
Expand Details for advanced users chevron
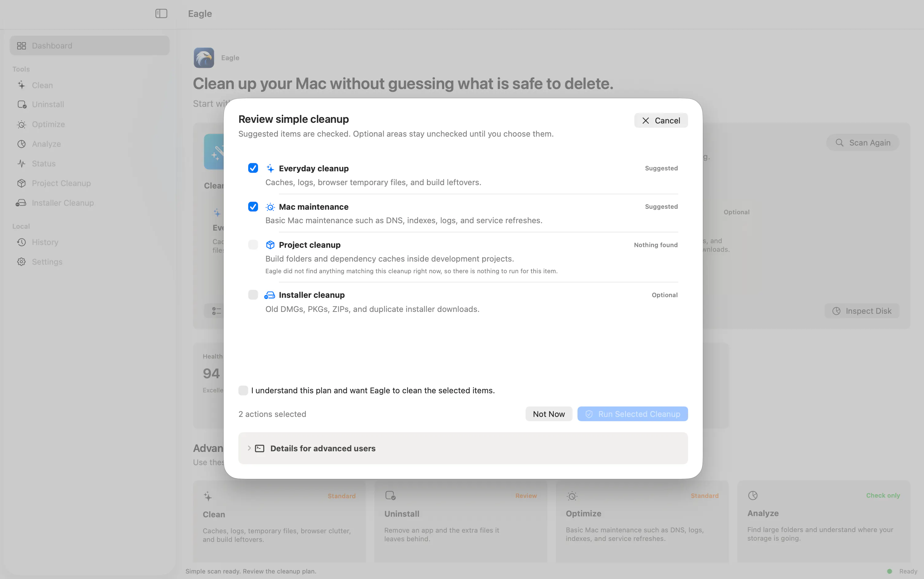(x=249, y=448)
